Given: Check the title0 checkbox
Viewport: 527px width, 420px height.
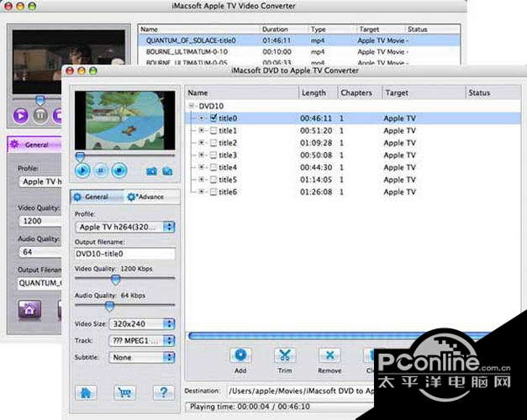Looking at the screenshot, I should click(213, 118).
